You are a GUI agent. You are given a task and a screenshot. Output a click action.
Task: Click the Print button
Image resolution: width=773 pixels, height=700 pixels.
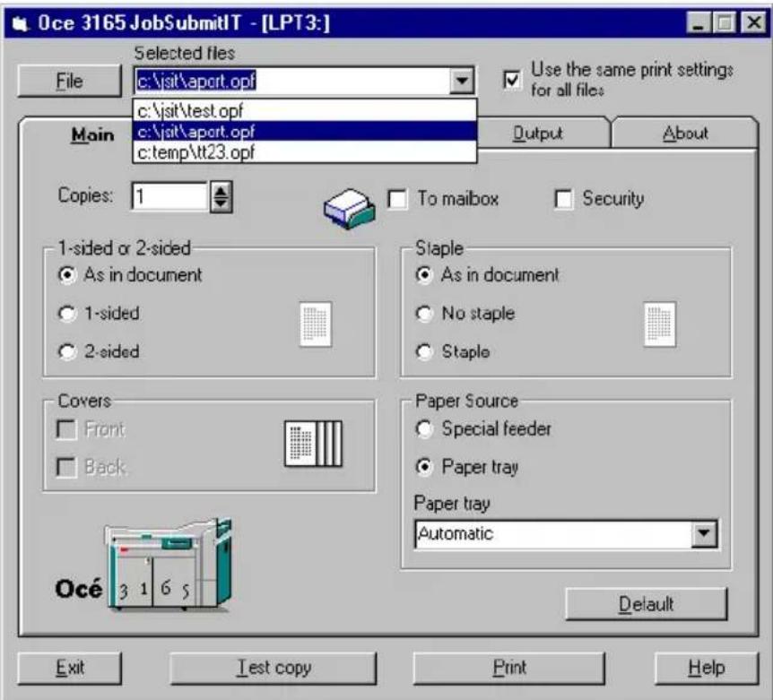click(509, 668)
